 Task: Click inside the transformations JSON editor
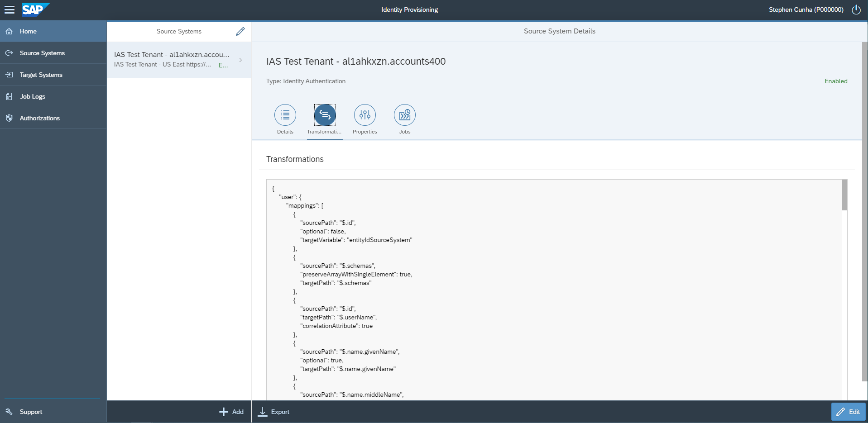click(x=554, y=290)
